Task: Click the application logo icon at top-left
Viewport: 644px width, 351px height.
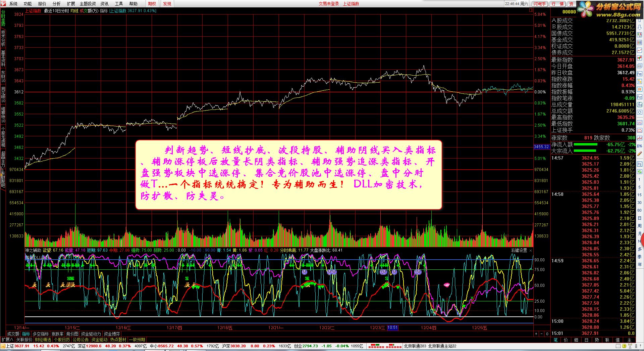Action: click(x=3, y=4)
